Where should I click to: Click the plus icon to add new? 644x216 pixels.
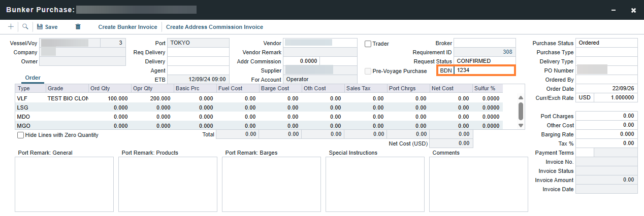coord(11,27)
